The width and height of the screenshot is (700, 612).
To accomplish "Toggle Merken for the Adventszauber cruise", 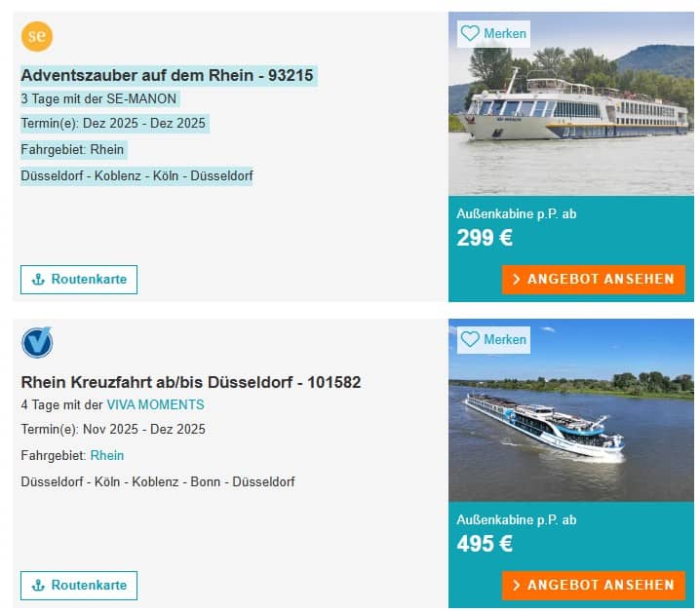I will 494,33.
